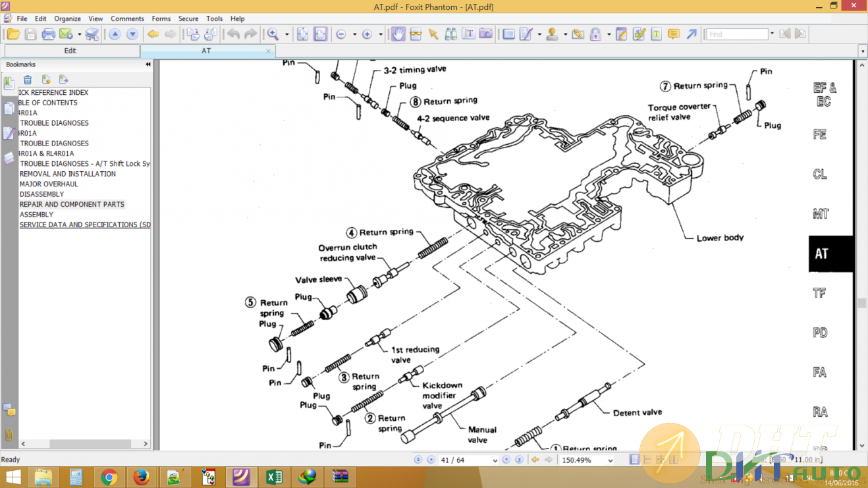Jump to REPAIR AND COMPONENT PARTS bookmark

(72, 204)
